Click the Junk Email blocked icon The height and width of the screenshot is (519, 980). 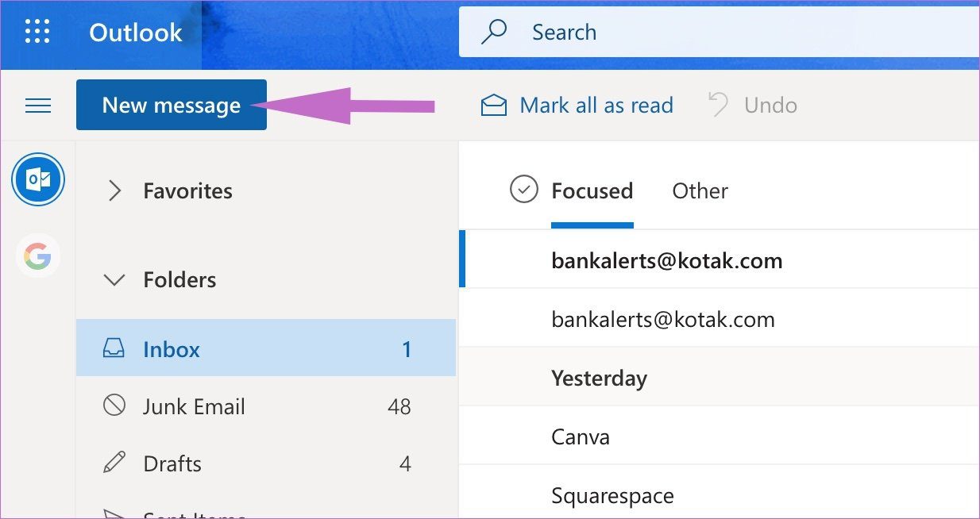click(x=114, y=406)
